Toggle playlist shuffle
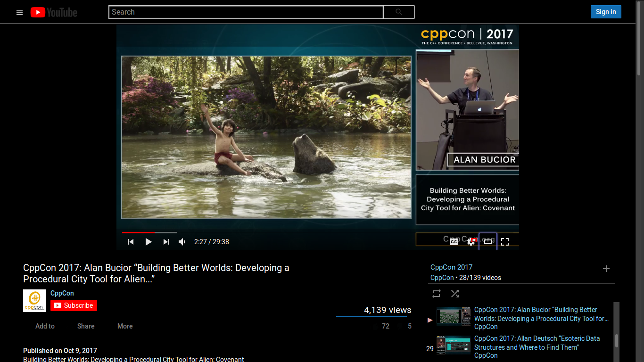The height and width of the screenshot is (362, 644). point(454,294)
